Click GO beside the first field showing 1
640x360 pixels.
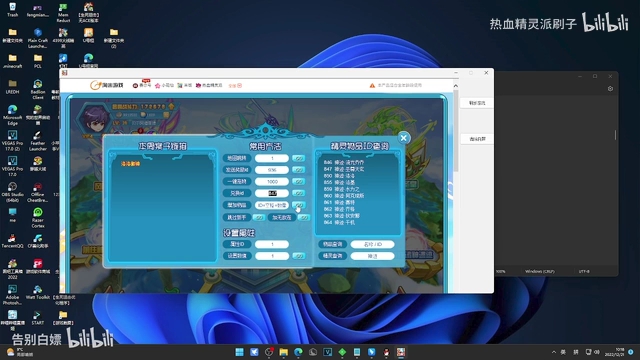299,158
